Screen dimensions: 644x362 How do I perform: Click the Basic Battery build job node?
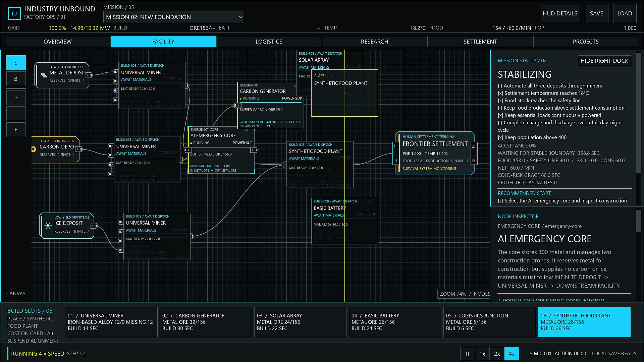click(x=344, y=221)
